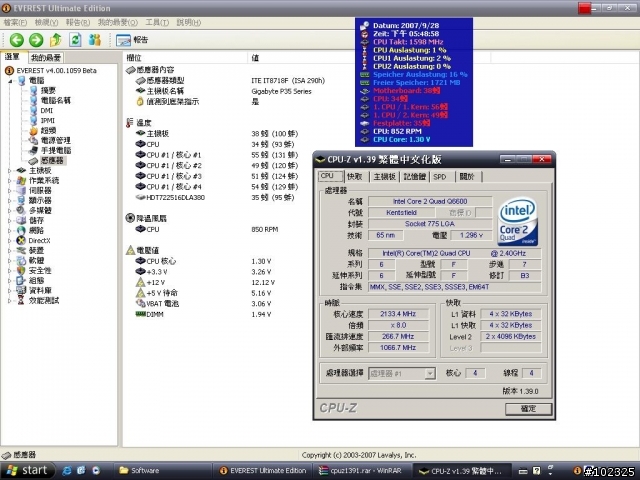Viewport: 640px width, 480px height.
Task: Switch to the 關於 tab in CPU-Z
Action: coord(467,177)
